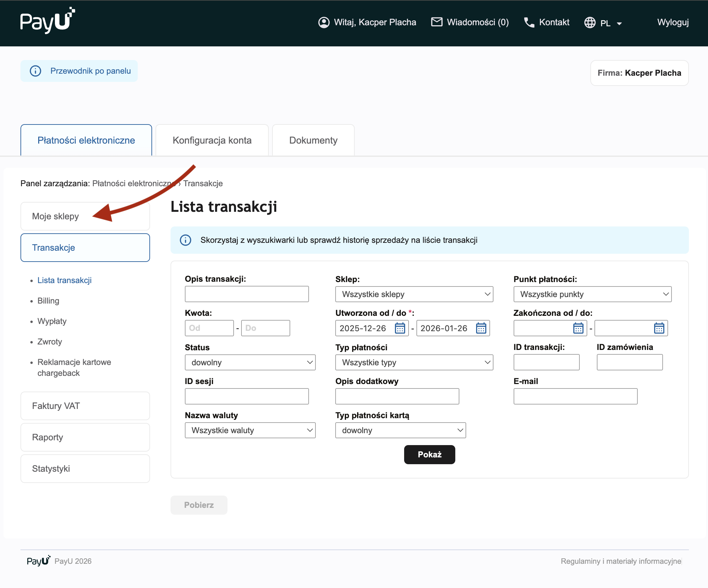Click the PayU logo in header

[x=47, y=21]
